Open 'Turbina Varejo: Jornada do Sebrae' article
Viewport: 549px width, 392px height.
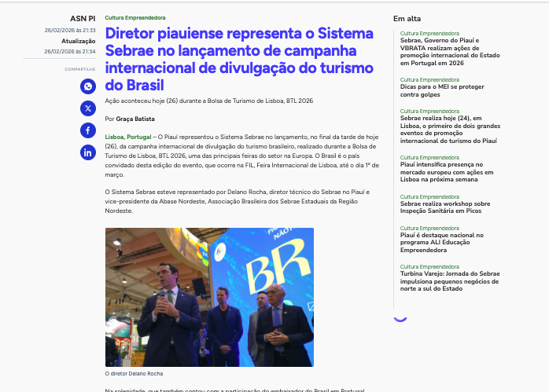(450, 281)
